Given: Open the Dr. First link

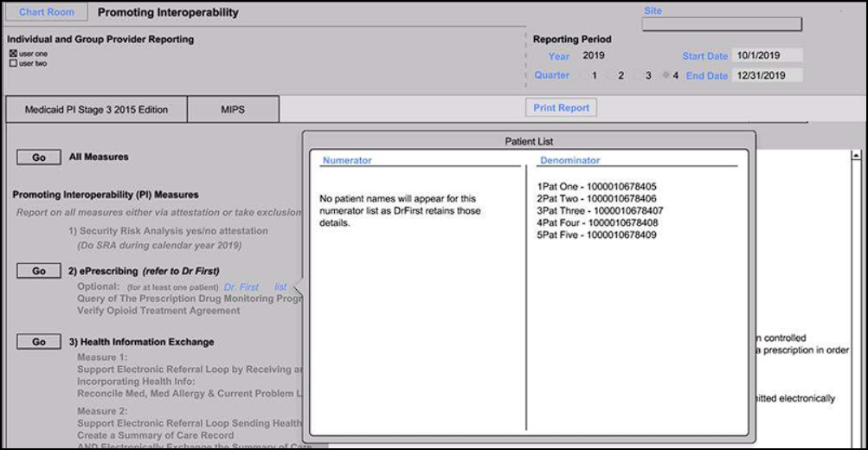Looking at the screenshot, I should 241,286.
